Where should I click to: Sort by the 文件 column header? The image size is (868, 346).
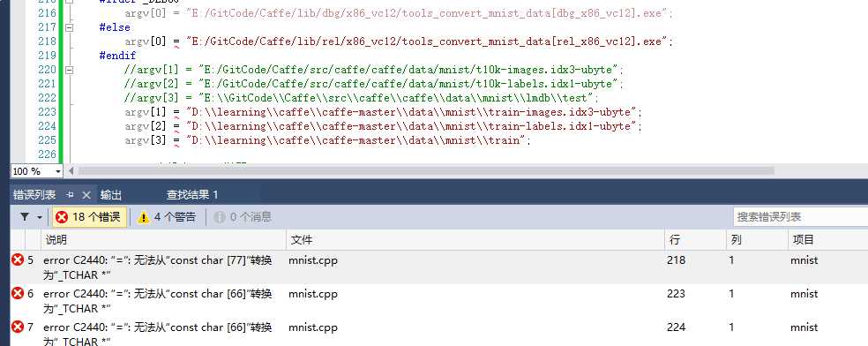475,240
